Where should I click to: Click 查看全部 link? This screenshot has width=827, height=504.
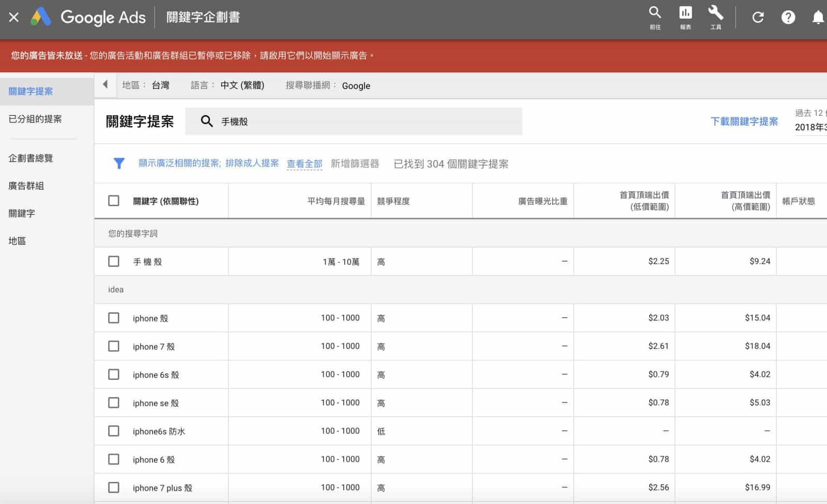[304, 164]
